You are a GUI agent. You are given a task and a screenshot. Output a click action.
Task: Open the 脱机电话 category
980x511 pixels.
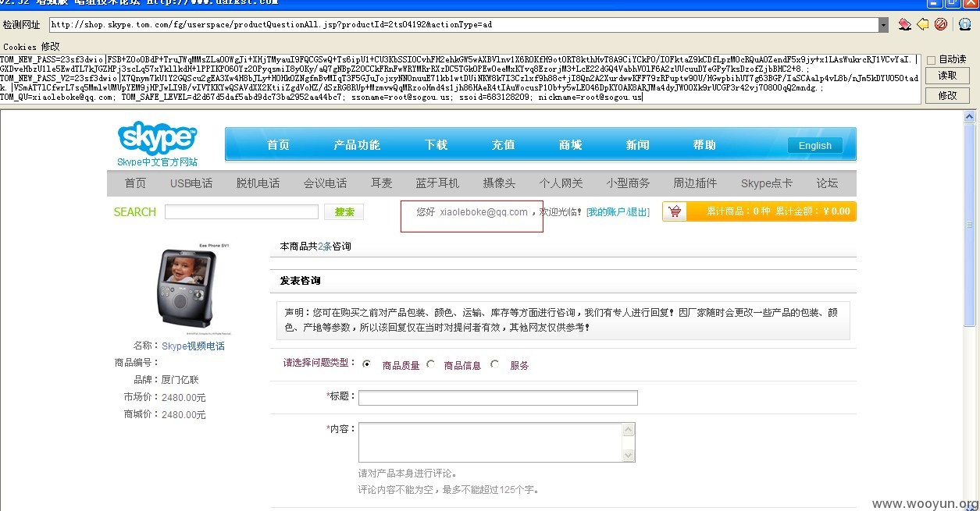click(x=258, y=183)
